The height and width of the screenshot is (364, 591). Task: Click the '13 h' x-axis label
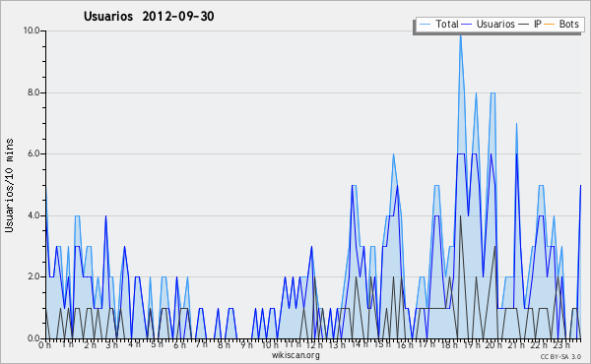pos(337,345)
